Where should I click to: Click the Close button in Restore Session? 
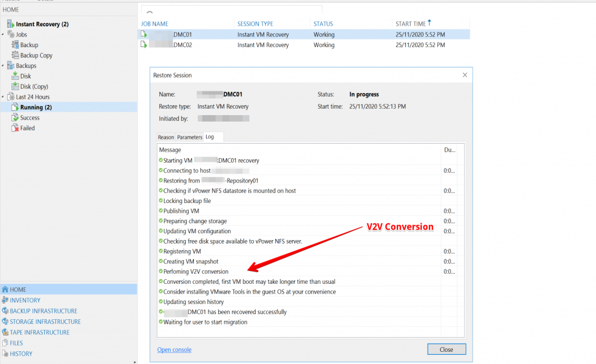click(446, 349)
